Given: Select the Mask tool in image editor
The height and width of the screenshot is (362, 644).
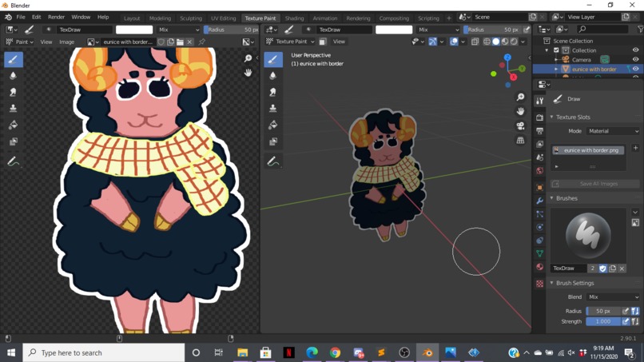Looking at the screenshot, I should coord(13,141).
